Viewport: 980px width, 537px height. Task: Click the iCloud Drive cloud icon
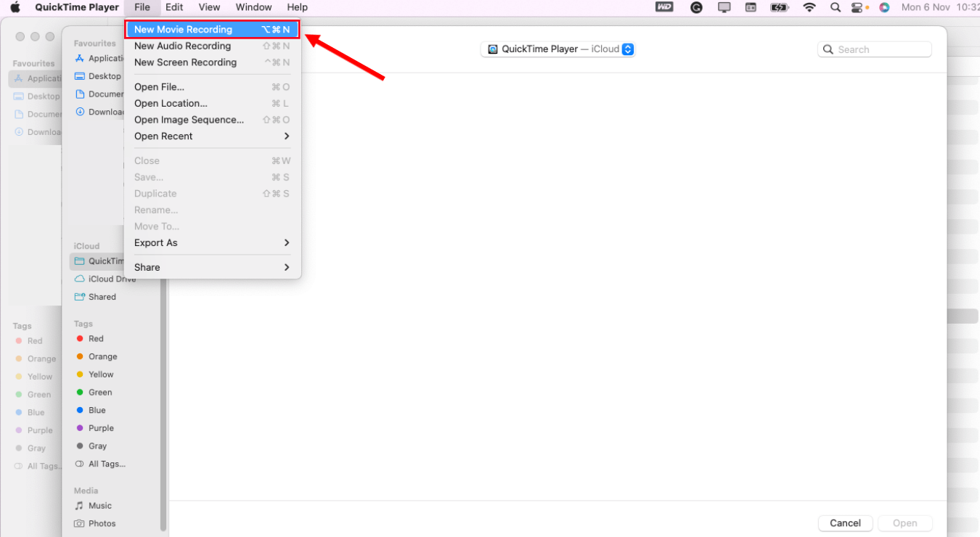[80, 279]
